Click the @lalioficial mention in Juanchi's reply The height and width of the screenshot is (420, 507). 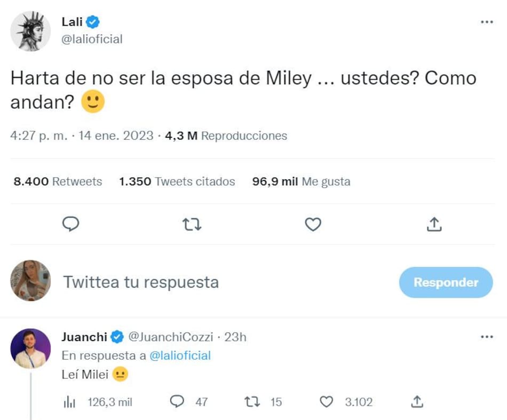[x=180, y=355]
